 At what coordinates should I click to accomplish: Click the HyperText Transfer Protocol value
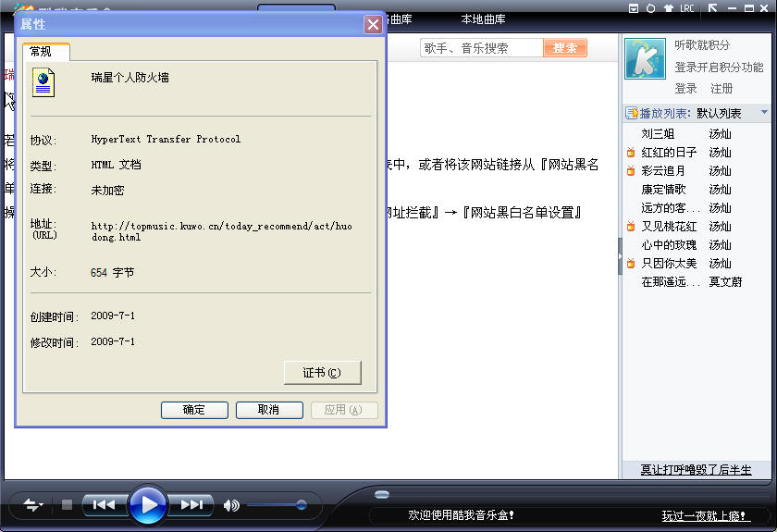(x=166, y=140)
